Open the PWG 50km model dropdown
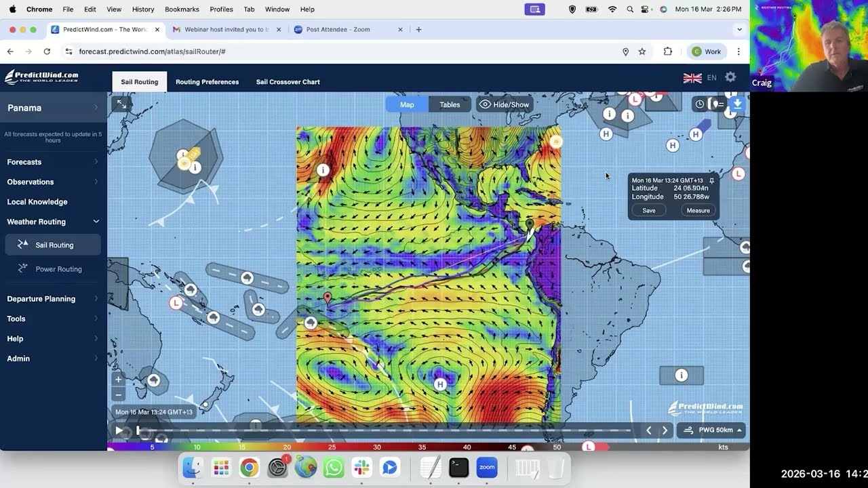 711,430
